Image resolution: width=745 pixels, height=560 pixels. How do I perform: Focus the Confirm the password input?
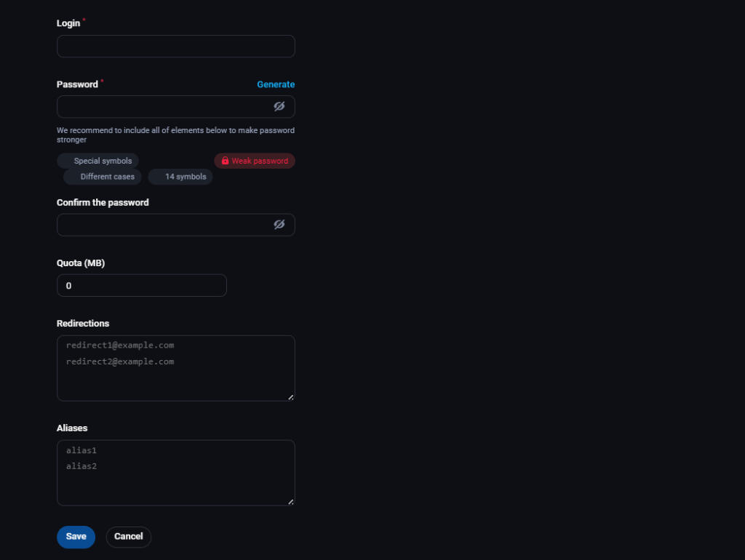click(164, 224)
